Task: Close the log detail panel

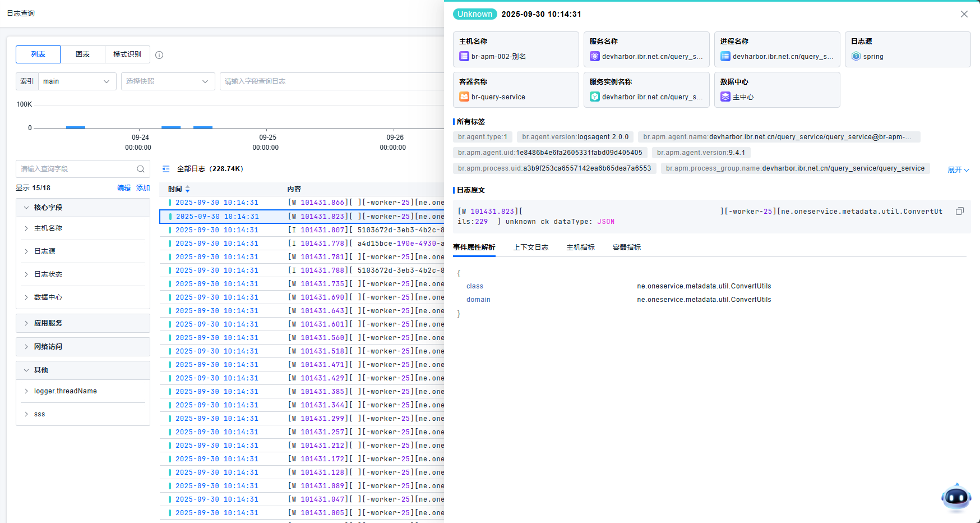Action: pos(964,14)
